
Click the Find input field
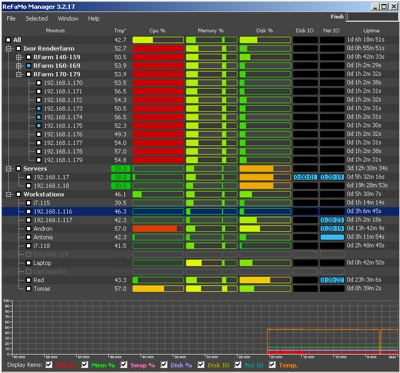371,17
